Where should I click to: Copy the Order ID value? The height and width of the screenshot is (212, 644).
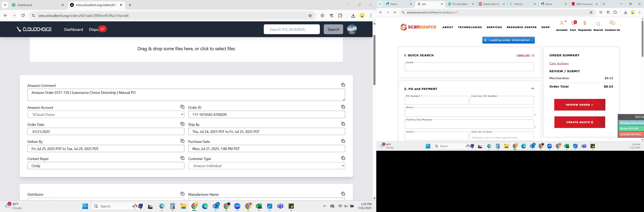point(343,107)
